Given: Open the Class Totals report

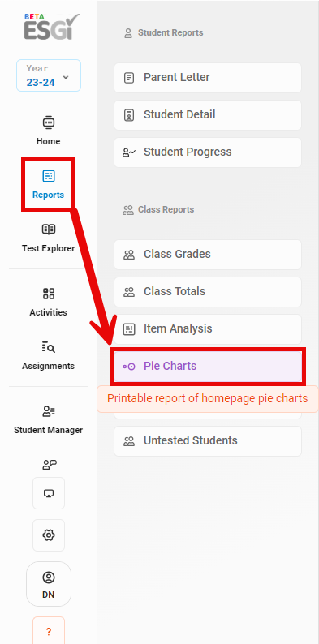Looking at the screenshot, I should (208, 292).
